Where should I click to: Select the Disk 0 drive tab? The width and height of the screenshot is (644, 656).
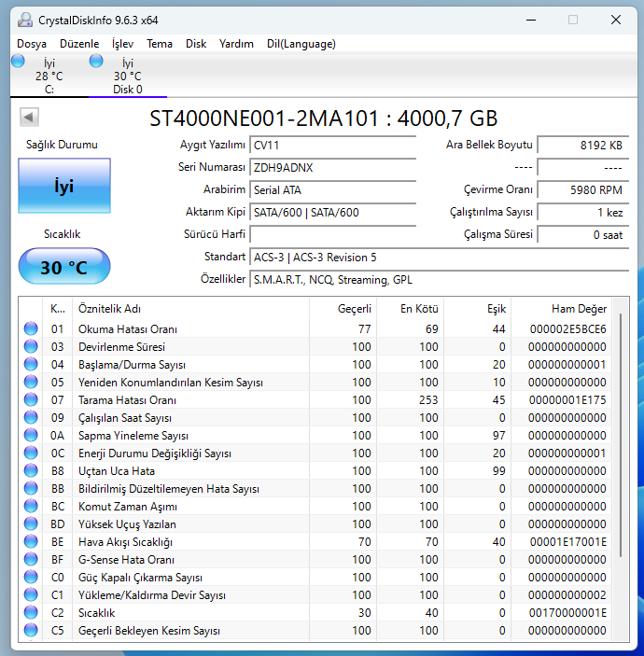[128, 76]
